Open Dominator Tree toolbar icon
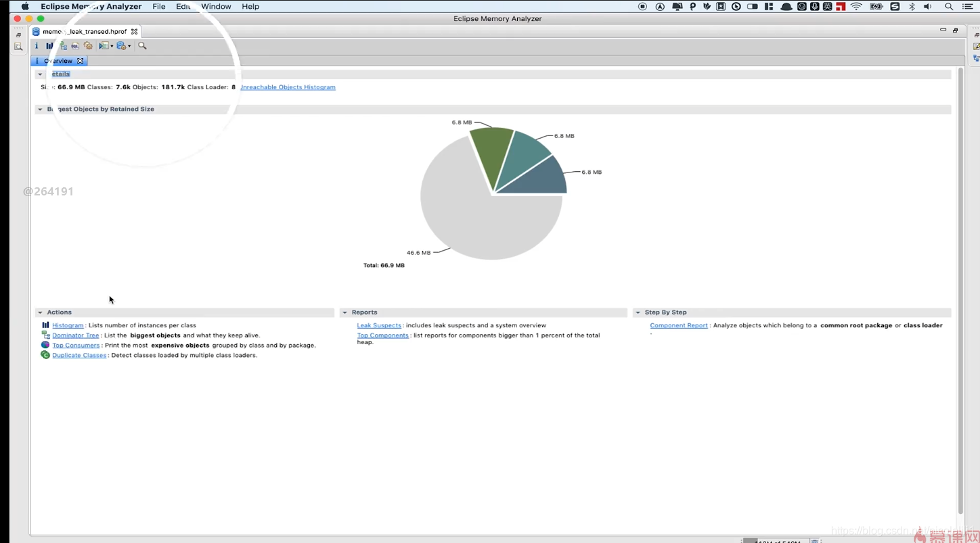Viewport: 980px width, 543px height. click(x=63, y=46)
